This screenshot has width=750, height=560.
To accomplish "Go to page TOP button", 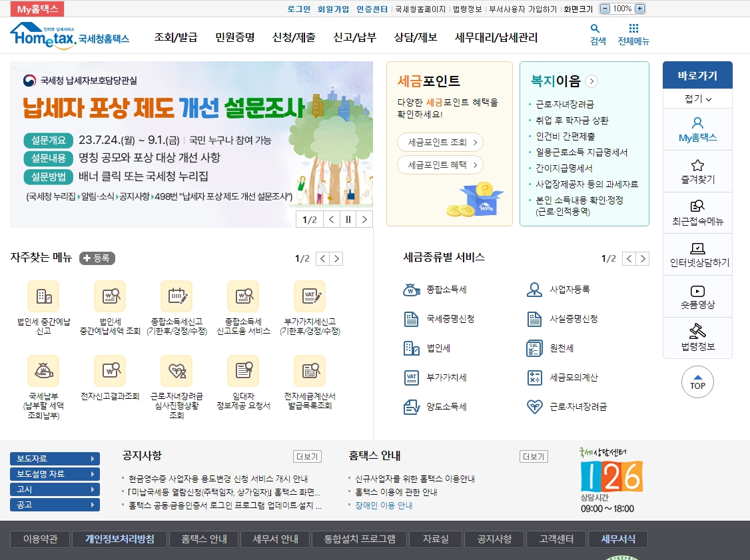I will pos(697,382).
